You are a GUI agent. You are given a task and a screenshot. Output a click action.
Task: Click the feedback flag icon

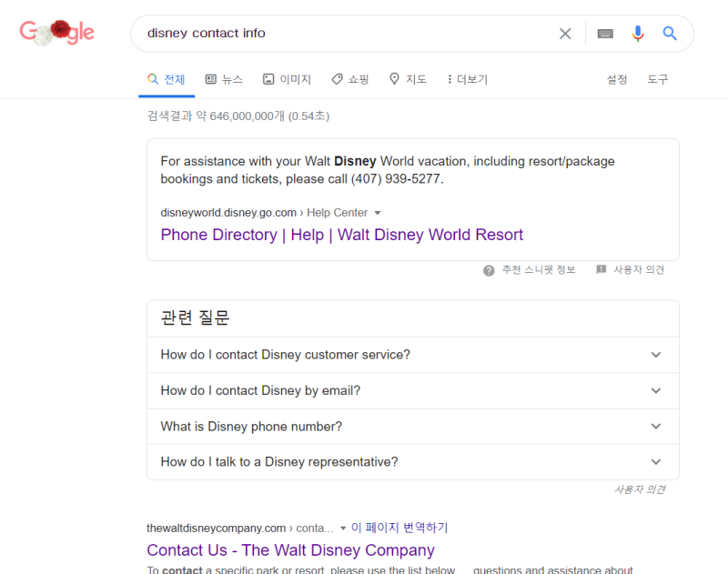tap(602, 269)
